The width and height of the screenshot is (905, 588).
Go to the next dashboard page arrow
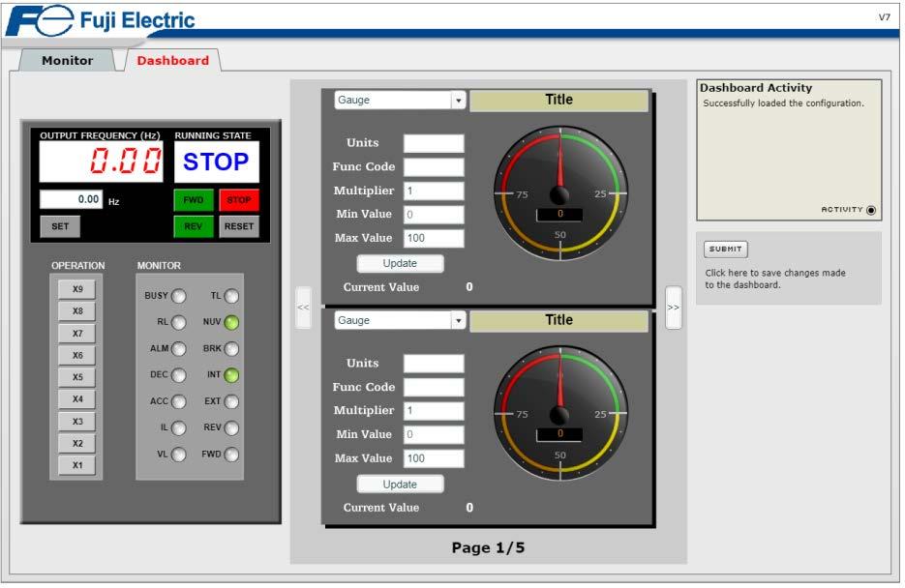[674, 308]
